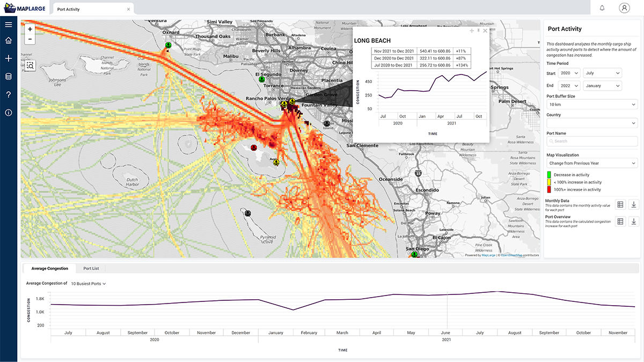Click in the Port Name search field
This screenshot has width=644, height=362.
tap(592, 141)
